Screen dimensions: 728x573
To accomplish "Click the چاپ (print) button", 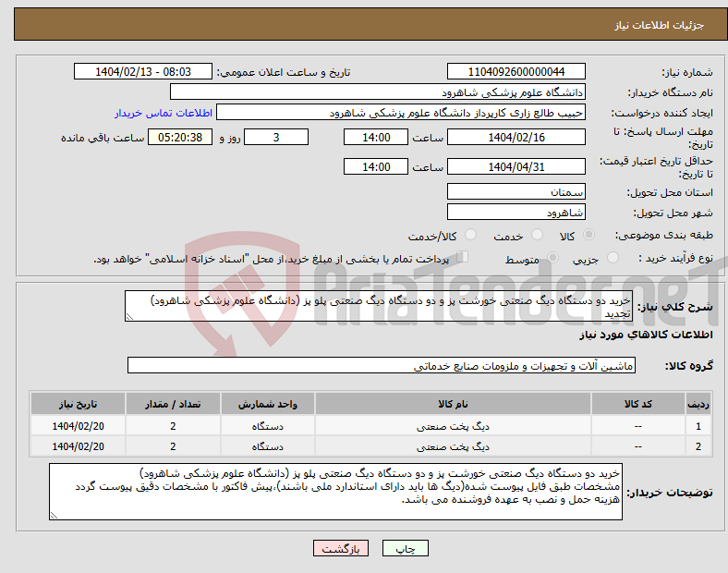I will point(405,548).
